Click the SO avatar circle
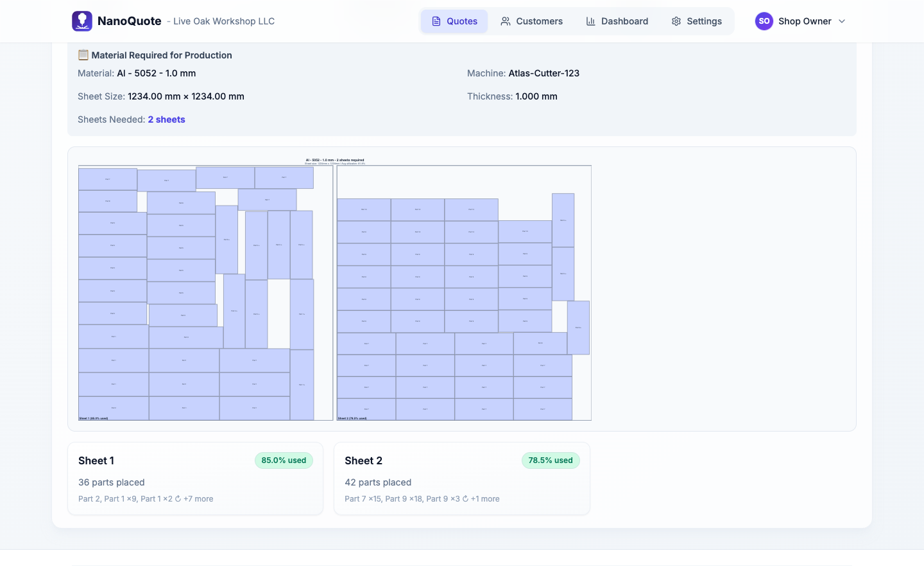 764,21
